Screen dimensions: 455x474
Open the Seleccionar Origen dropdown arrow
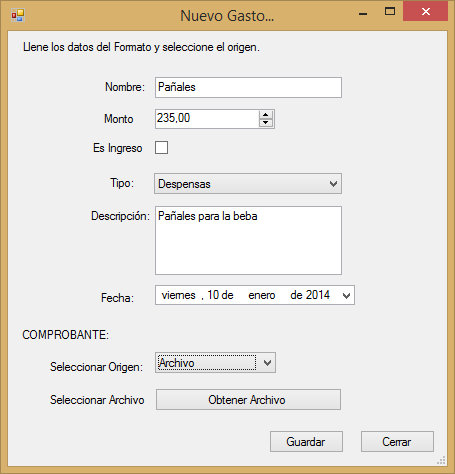(x=267, y=363)
